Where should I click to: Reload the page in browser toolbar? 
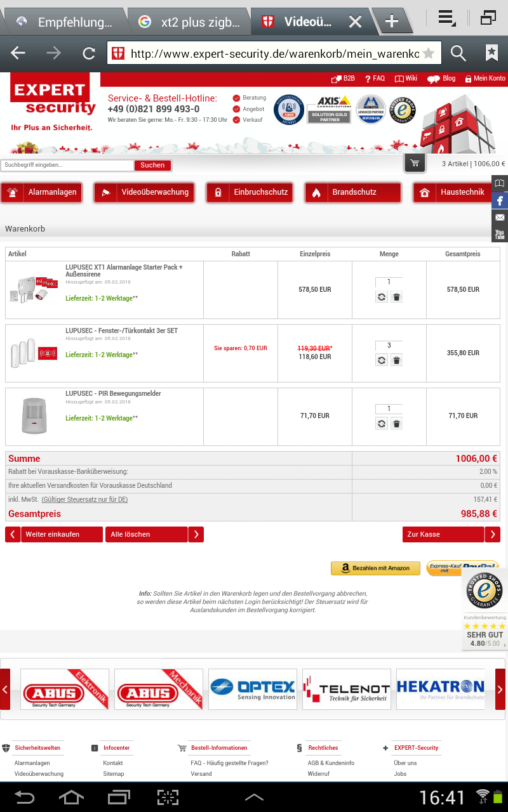pyautogui.click(x=89, y=53)
